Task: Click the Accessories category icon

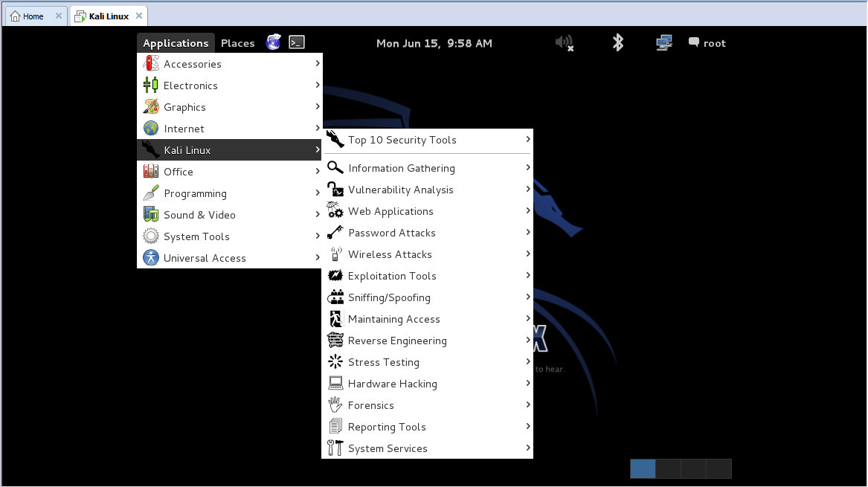Action: coord(150,64)
